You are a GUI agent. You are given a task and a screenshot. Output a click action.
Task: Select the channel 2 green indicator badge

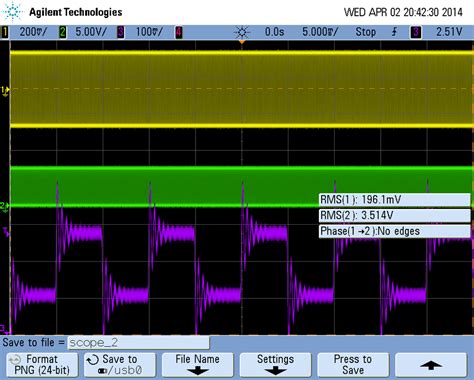tap(62, 32)
